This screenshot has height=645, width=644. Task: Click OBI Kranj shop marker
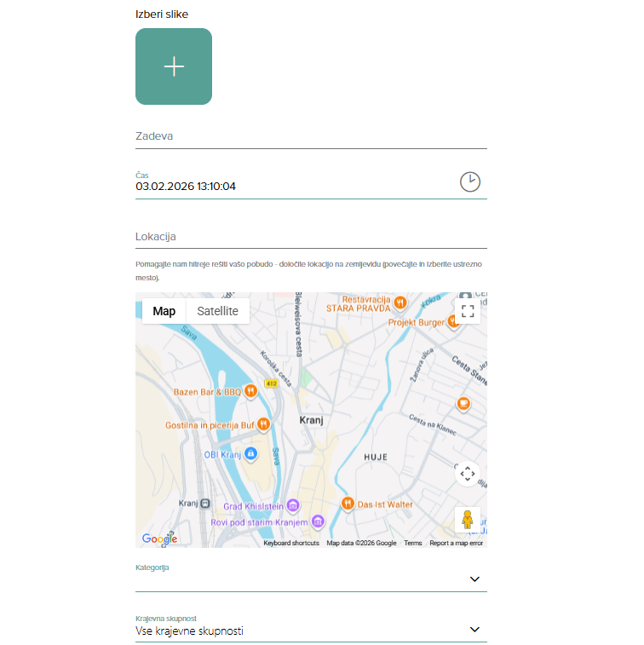pos(250,453)
